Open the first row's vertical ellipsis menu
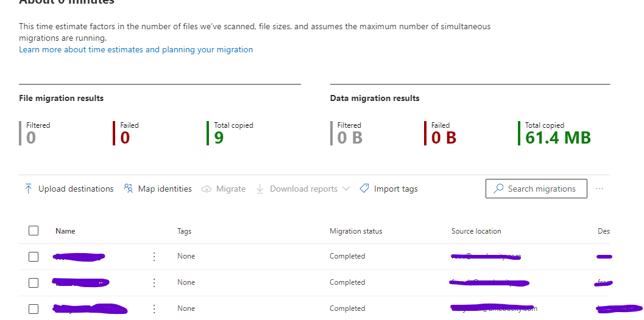This screenshot has width=644, height=320. pos(154,257)
